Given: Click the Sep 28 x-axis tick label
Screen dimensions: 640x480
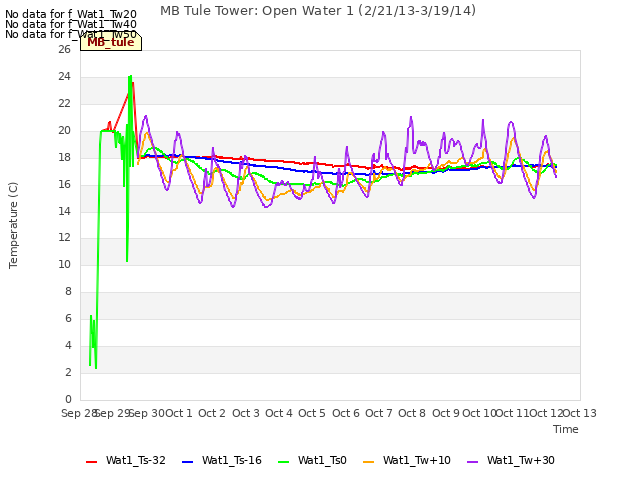Looking at the screenshot, I should point(79,413).
